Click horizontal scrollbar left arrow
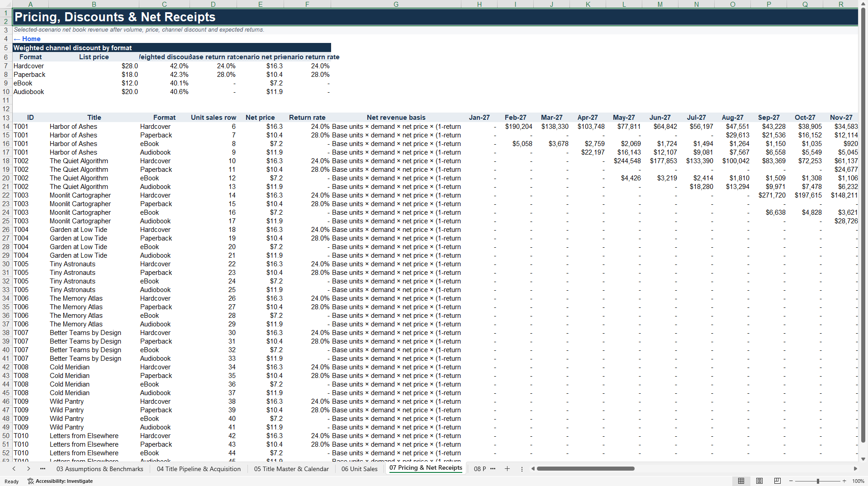The image size is (868, 486). pos(533,469)
